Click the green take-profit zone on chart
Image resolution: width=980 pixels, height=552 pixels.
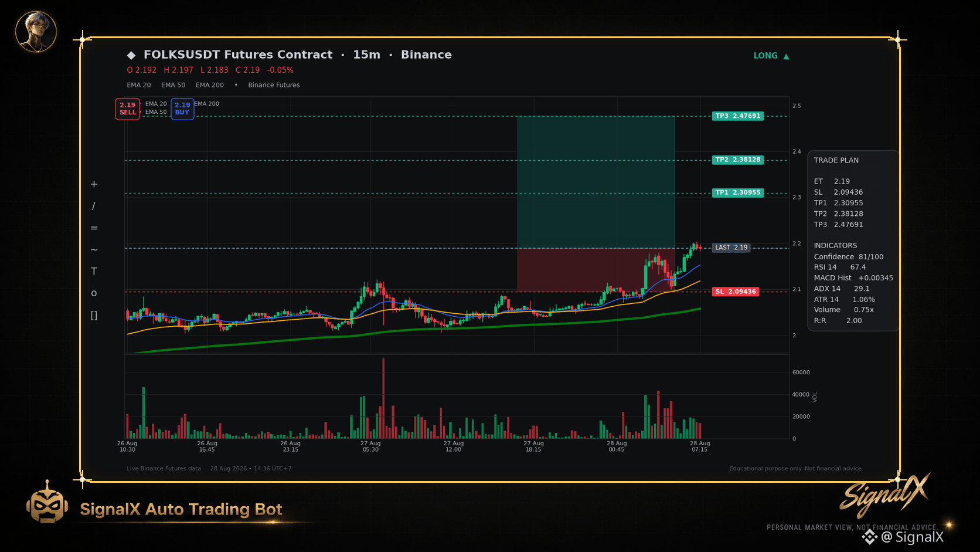596,182
